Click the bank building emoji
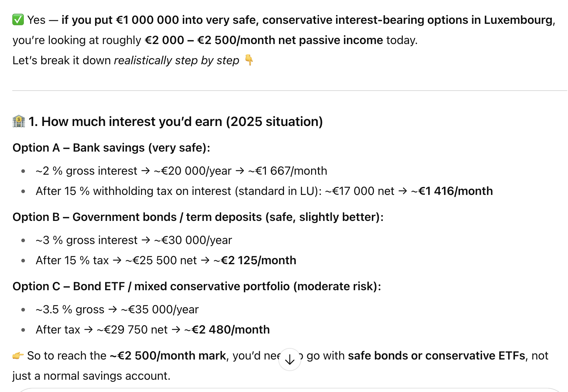Screen dimensions: 568x392 coord(19,122)
